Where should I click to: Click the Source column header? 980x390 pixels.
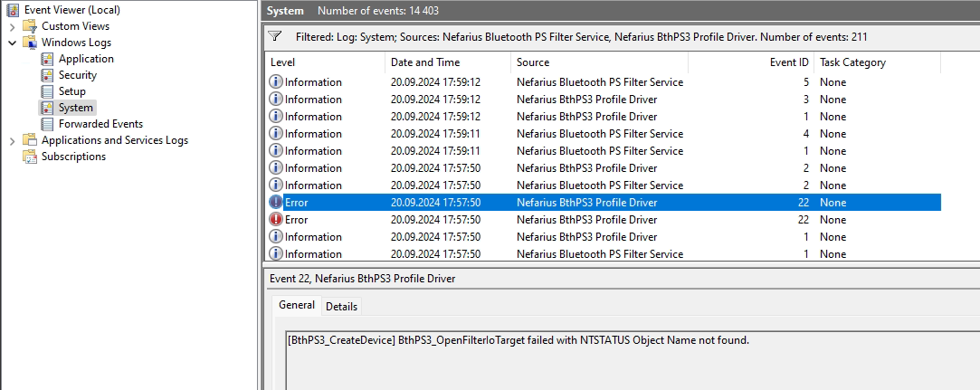click(599, 62)
